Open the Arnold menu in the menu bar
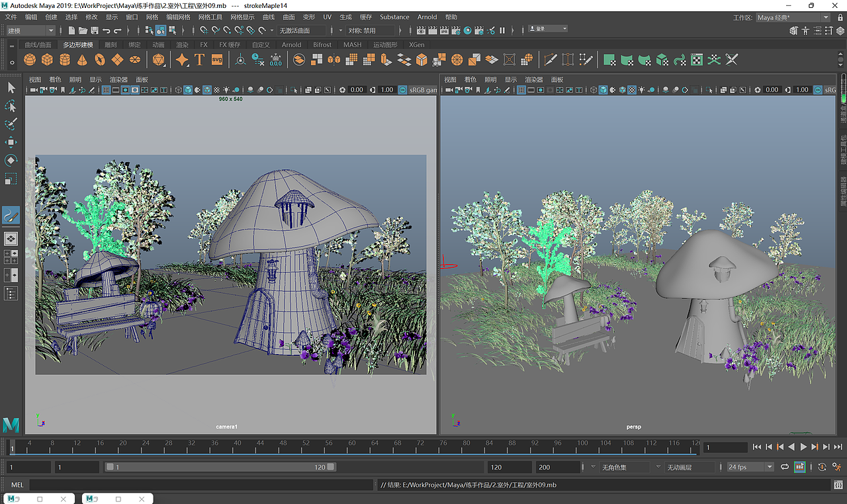Viewport: 847px width, 504px height. pyautogui.click(x=427, y=17)
